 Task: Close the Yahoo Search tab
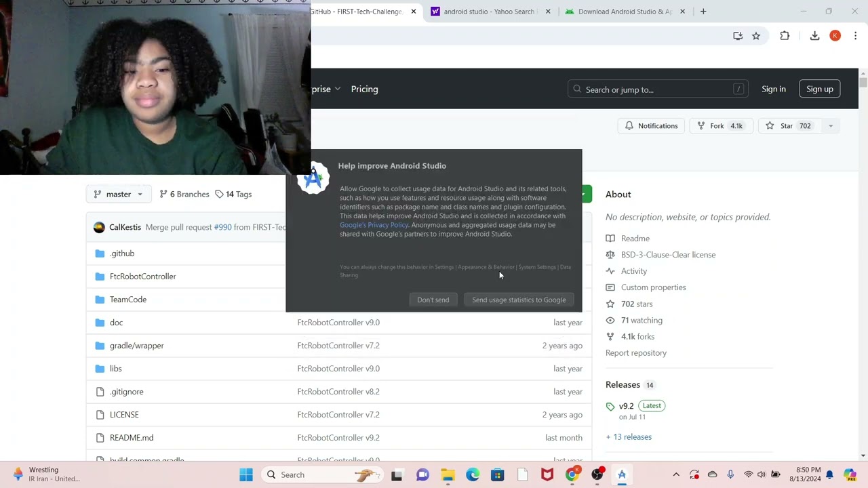point(548,12)
